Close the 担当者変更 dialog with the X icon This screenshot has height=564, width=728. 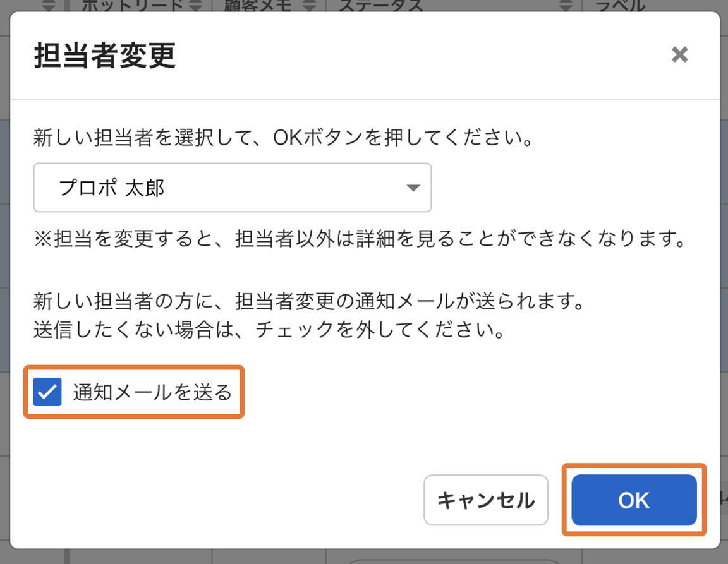pos(679,55)
